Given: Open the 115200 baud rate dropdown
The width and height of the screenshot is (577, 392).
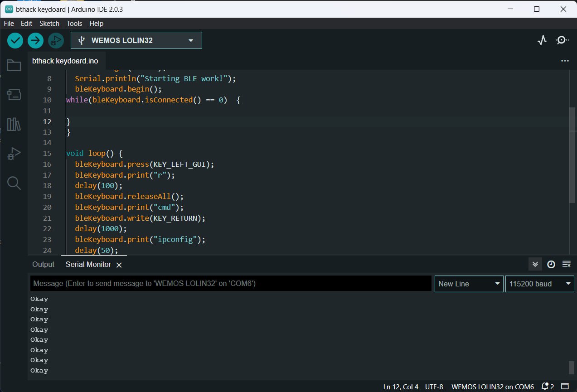Looking at the screenshot, I should coord(539,284).
